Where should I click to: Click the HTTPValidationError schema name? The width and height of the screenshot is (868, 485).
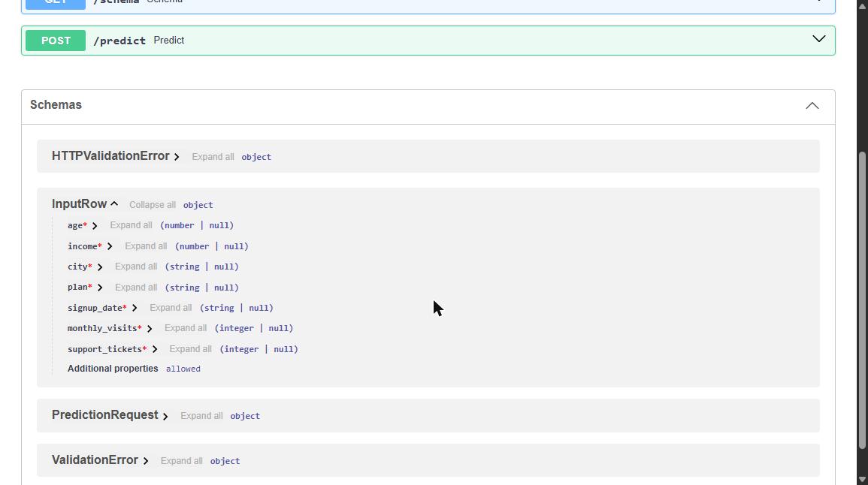point(110,156)
